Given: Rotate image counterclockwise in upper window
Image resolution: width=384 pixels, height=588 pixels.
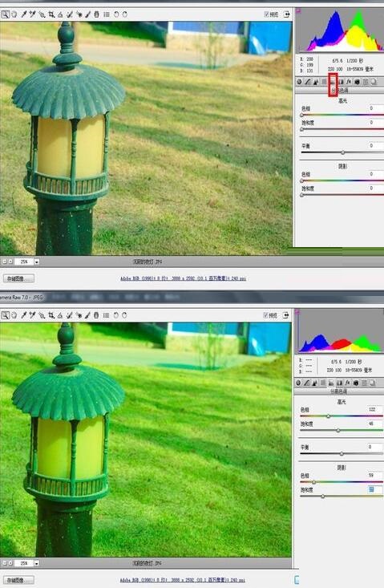Looking at the screenshot, I should click(116, 14).
